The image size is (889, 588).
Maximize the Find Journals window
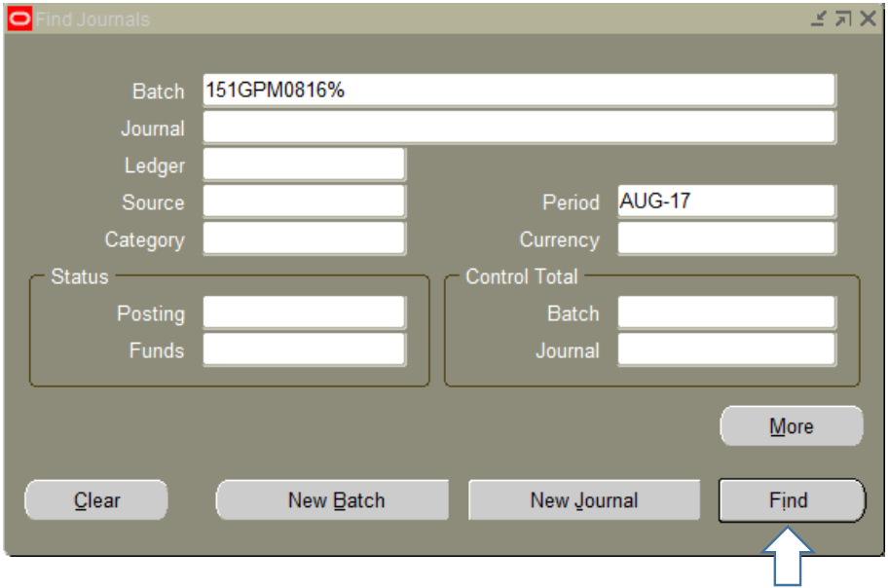click(x=843, y=19)
